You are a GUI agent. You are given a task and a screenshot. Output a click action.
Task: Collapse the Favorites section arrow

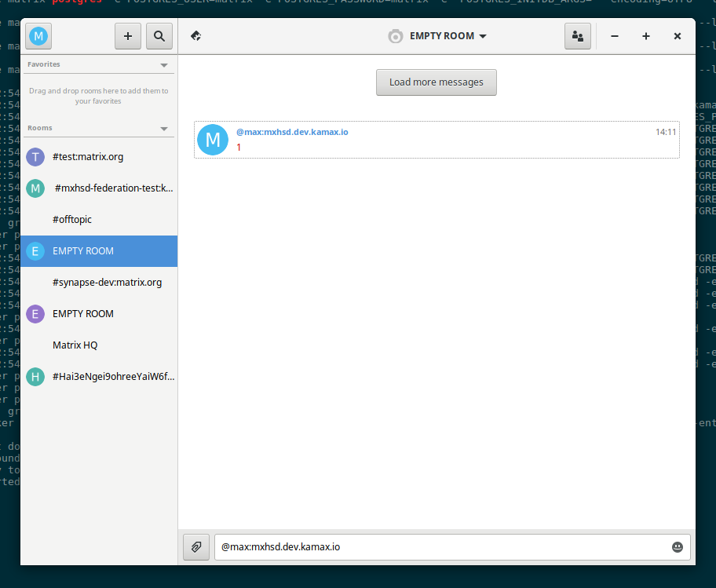coord(164,65)
